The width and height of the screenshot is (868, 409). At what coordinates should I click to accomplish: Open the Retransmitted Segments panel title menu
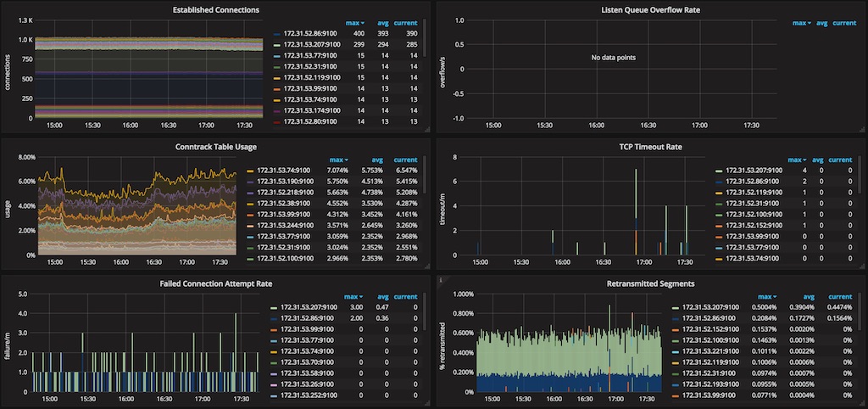[x=652, y=283]
